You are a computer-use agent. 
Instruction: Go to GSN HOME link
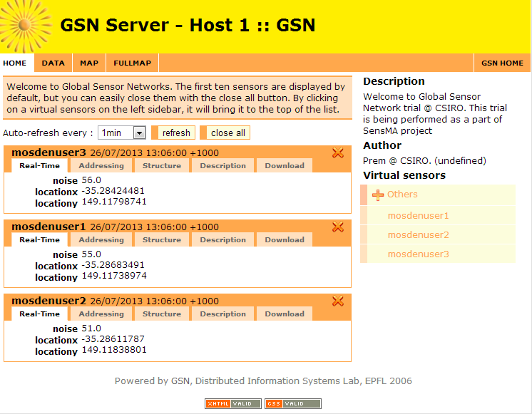502,63
